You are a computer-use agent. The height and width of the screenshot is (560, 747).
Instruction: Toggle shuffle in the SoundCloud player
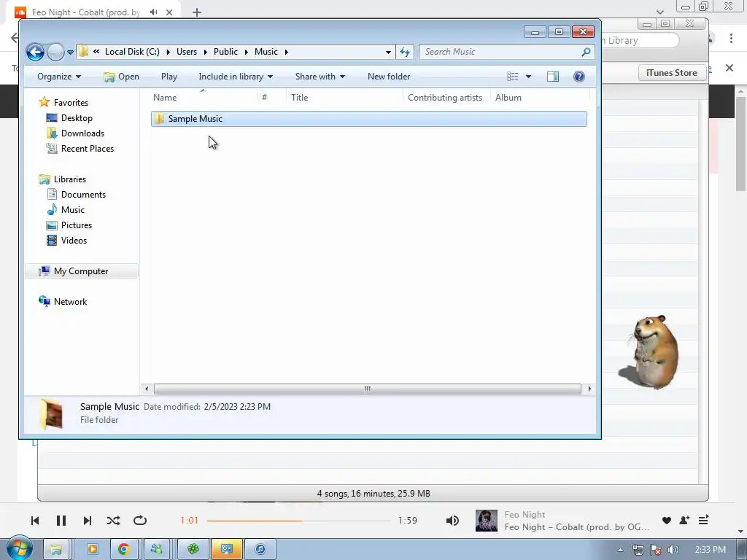[113, 521]
